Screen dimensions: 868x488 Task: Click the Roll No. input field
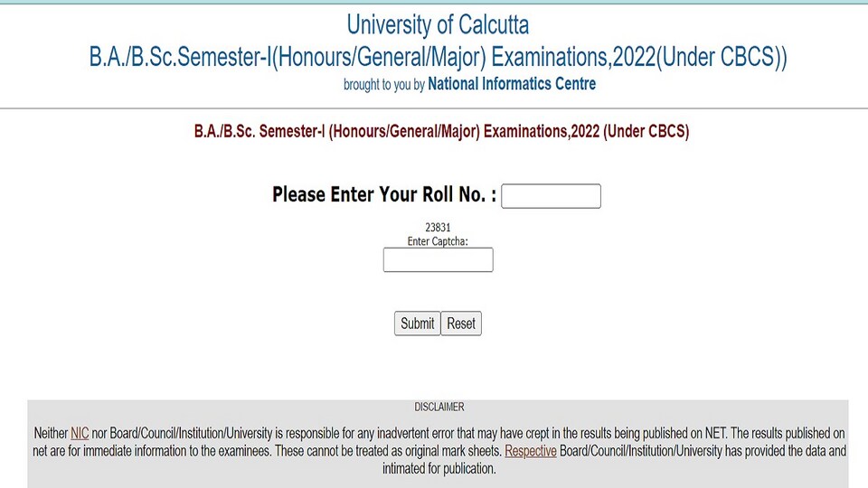pyautogui.click(x=551, y=196)
